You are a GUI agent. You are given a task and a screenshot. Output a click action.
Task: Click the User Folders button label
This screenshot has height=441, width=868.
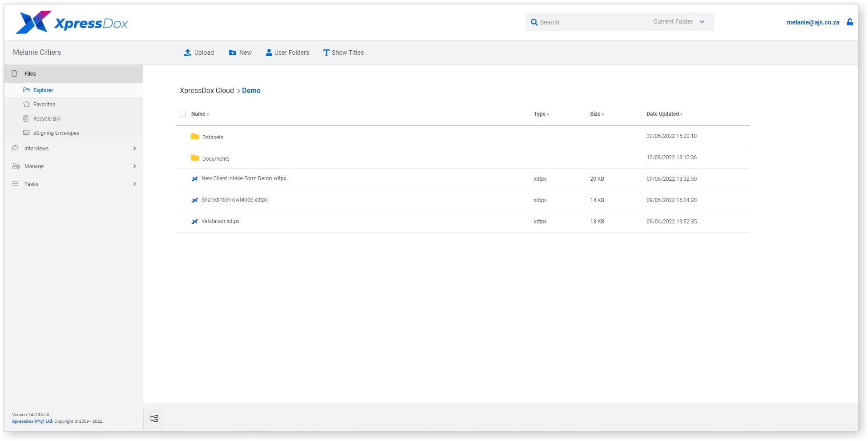click(x=291, y=53)
